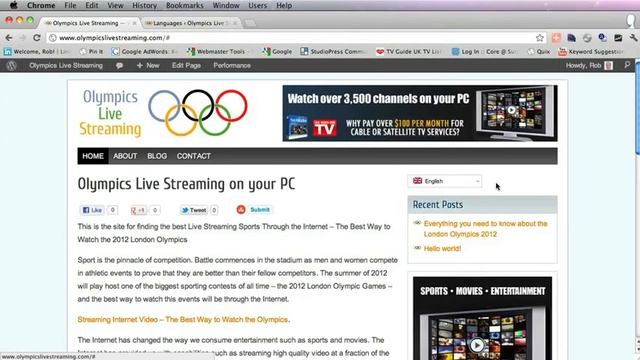Open the Apple menu
Viewport: 640px width, 360px height.
tap(13, 5)
